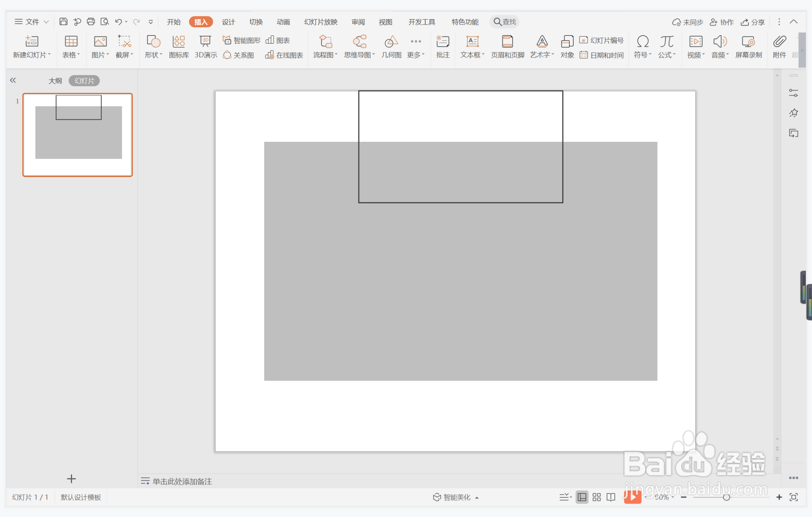The image size is (812, 517).
Task: Insert a 附件 attachment
Action: (779, 46)
